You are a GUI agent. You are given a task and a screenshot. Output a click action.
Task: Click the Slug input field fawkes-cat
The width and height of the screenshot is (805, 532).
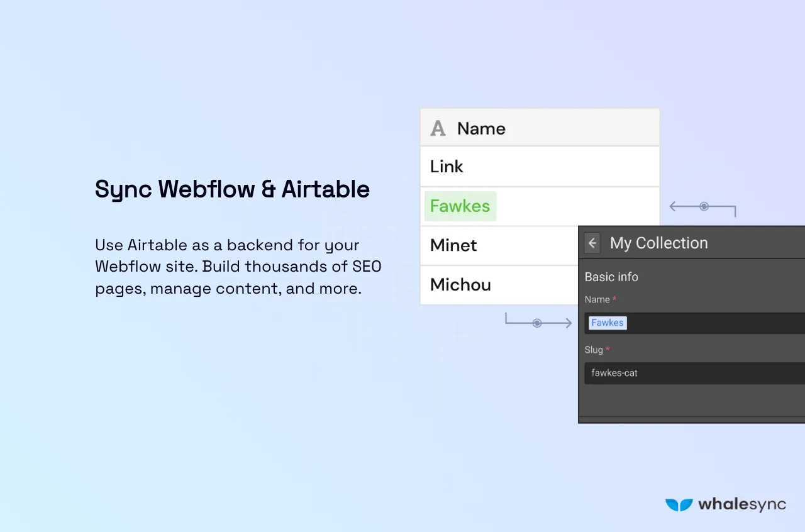point(694,373)
